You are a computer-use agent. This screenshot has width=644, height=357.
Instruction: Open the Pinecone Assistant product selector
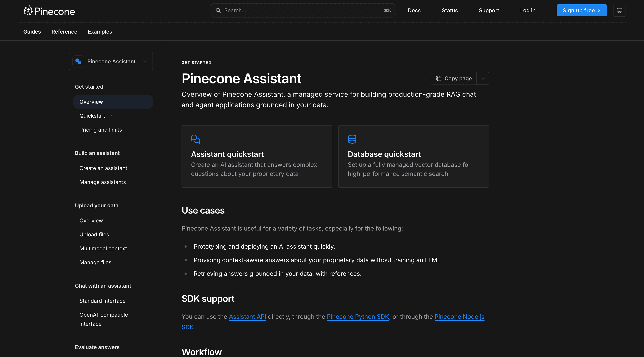[111, 62]
